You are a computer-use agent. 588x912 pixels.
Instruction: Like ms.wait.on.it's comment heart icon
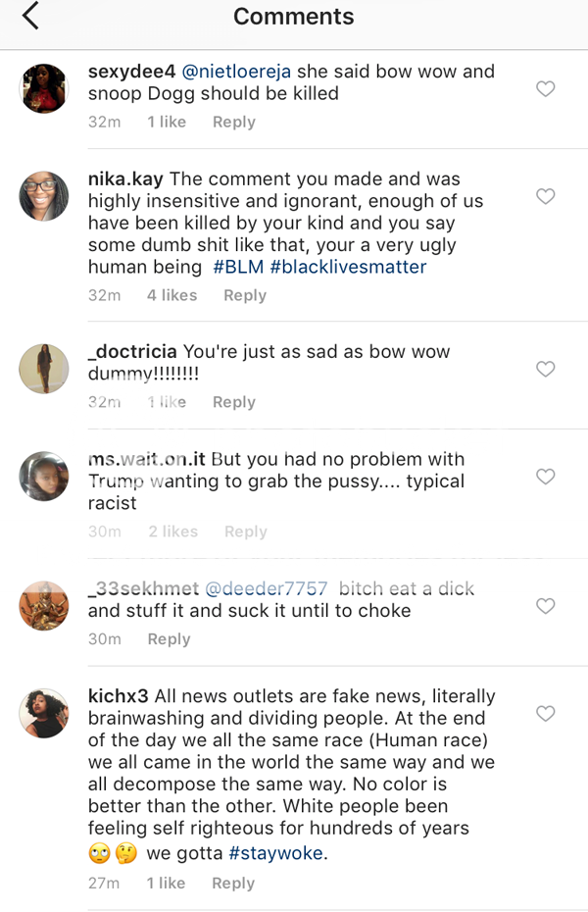pyautogui.click(x=546, y=478)
